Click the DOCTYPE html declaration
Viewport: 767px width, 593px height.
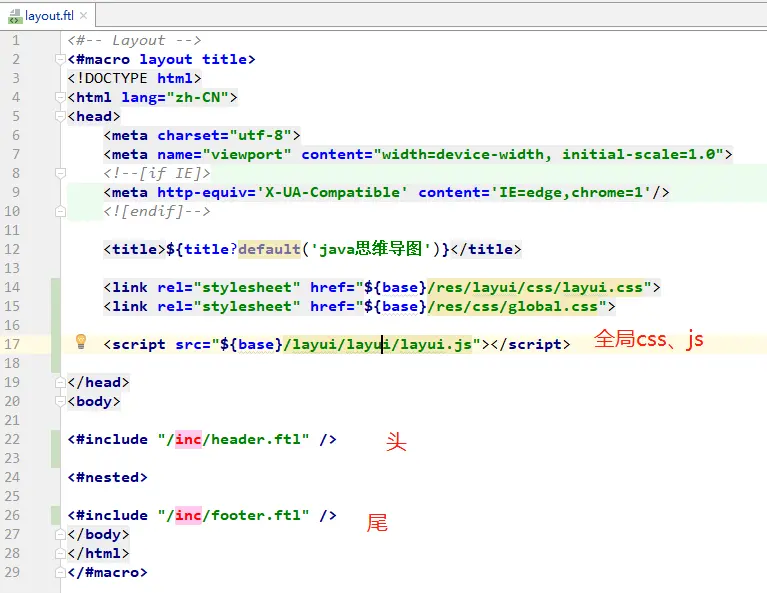coord(135,78)
